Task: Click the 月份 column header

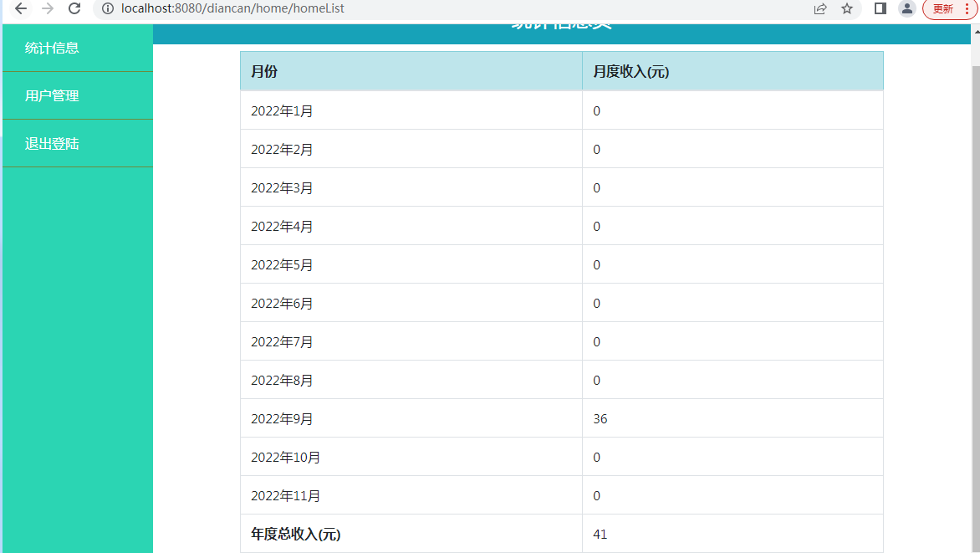Action: tap(264, 71)
